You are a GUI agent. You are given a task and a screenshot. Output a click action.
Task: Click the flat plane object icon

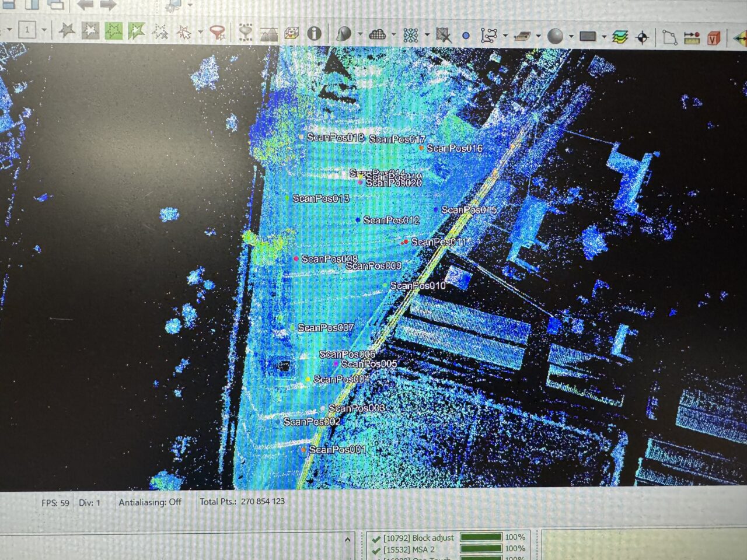coord(522,37)
